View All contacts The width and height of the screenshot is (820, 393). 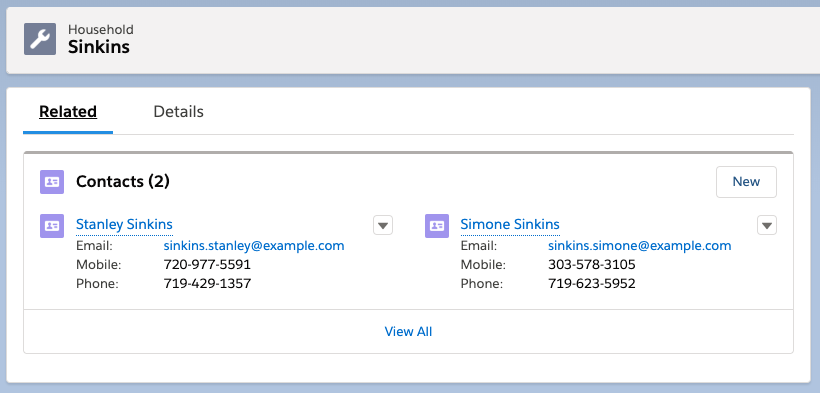408,331
